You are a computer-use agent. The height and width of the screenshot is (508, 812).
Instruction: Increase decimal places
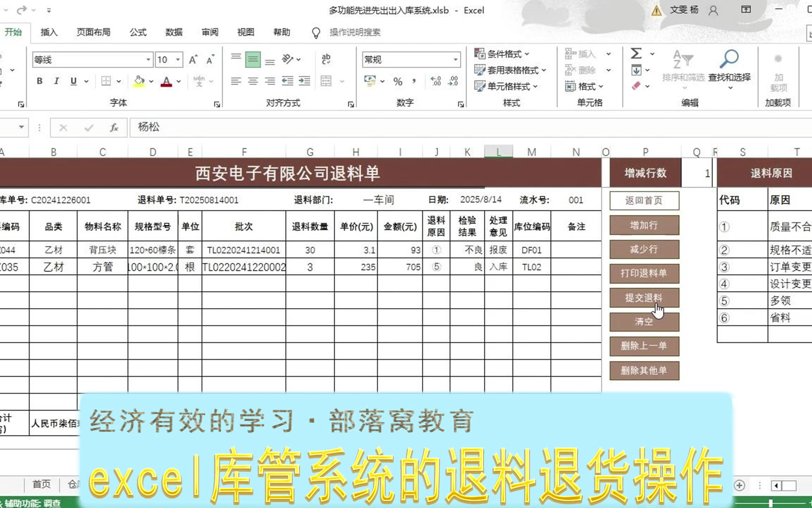[436, 81]
